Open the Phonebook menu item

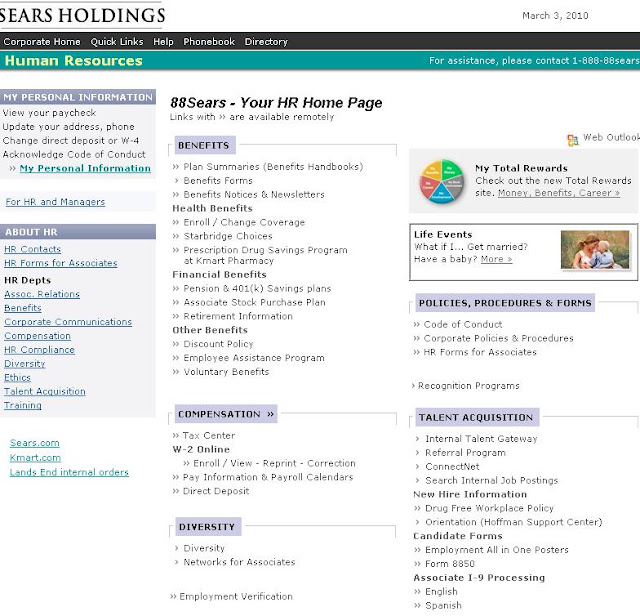209,42
